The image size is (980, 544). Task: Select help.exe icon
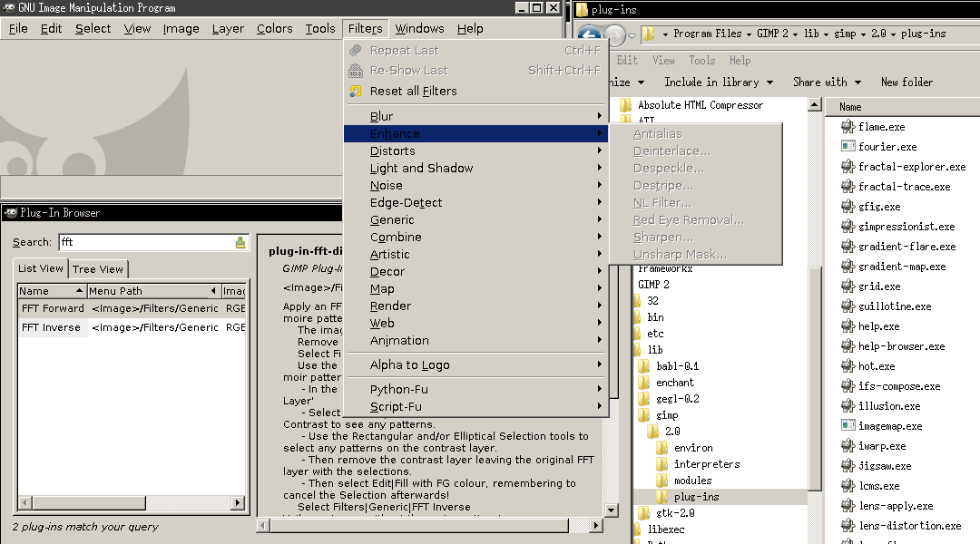[848, 326]
